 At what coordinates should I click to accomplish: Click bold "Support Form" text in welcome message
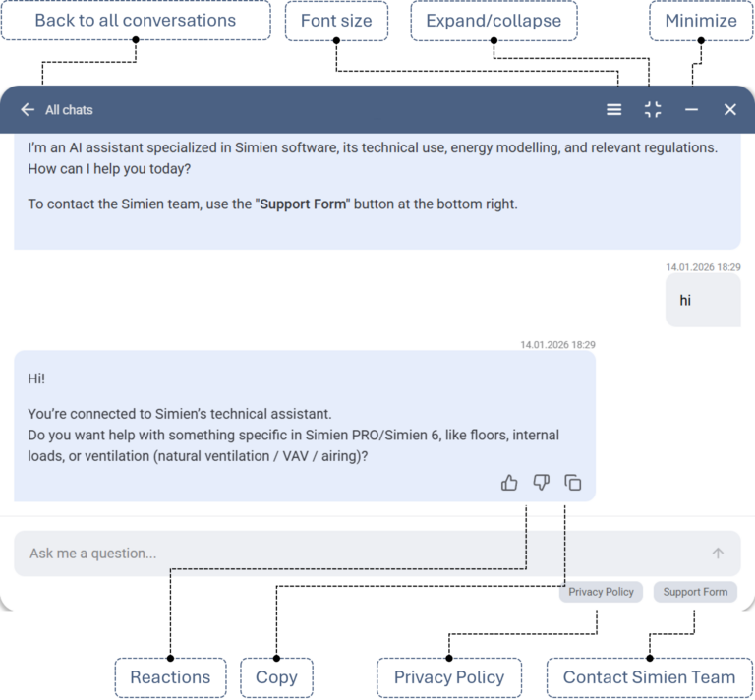302,204
